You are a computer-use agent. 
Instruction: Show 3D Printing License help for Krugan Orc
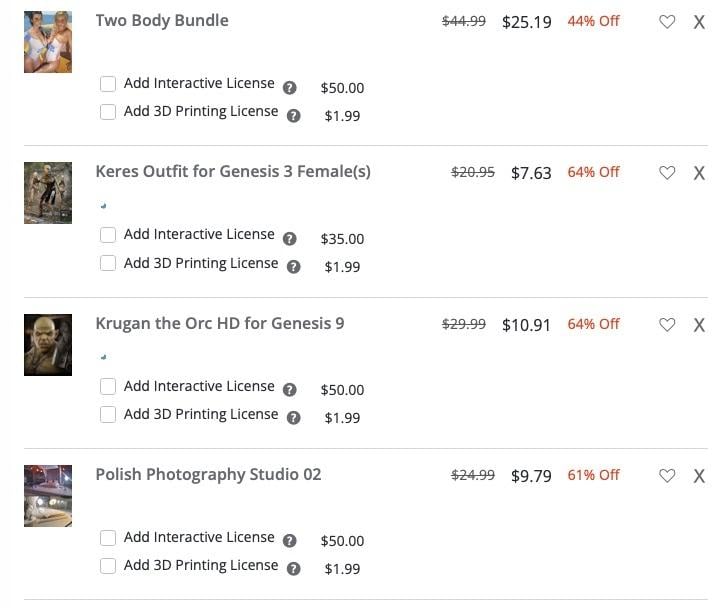[x=294, y=418]
